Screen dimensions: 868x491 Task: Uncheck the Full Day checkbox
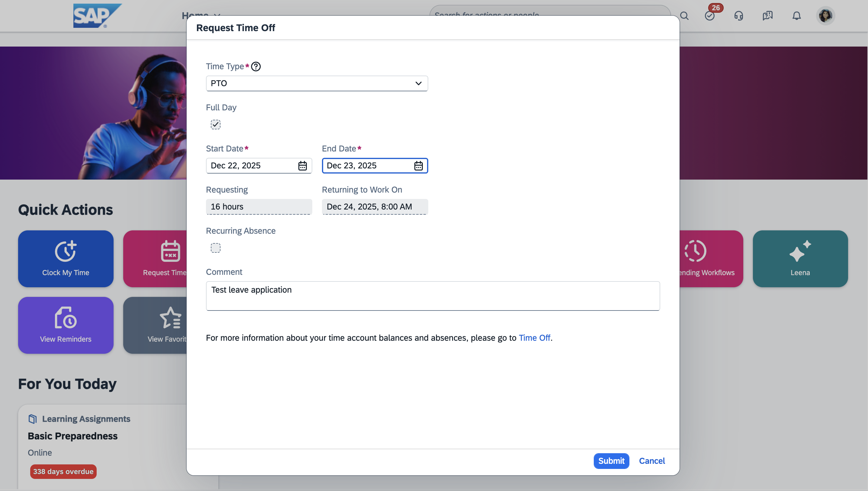click(216, 125)
